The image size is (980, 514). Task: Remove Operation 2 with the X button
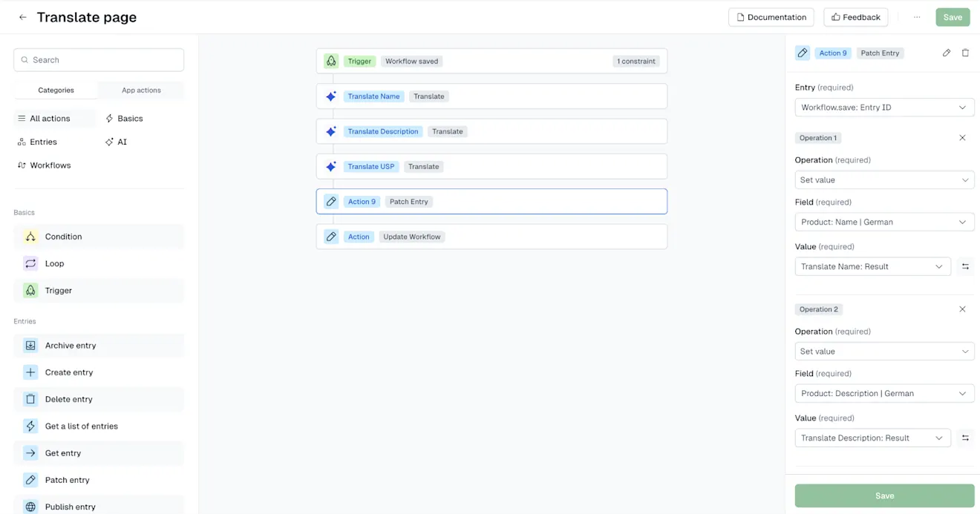(x=962, y=309)
